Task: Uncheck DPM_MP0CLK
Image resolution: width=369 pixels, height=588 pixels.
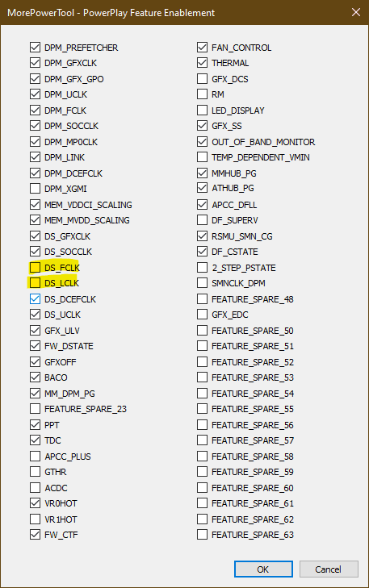Action: point(35,142)
